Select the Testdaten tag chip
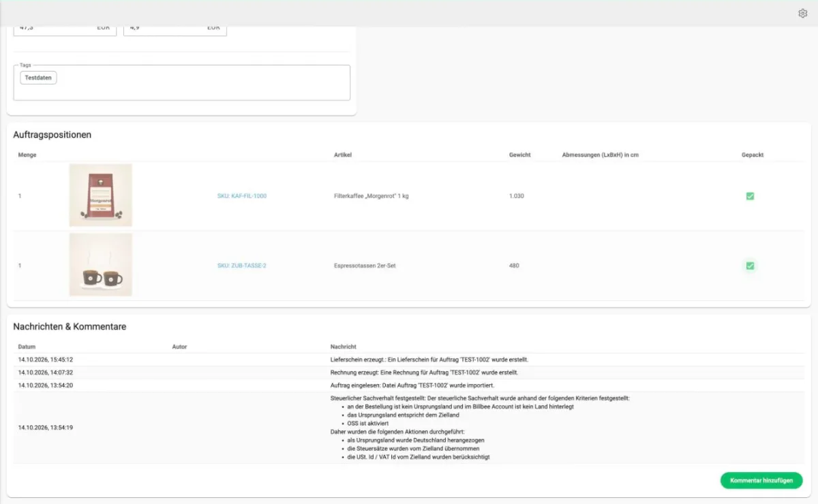 tap(39, 78)
